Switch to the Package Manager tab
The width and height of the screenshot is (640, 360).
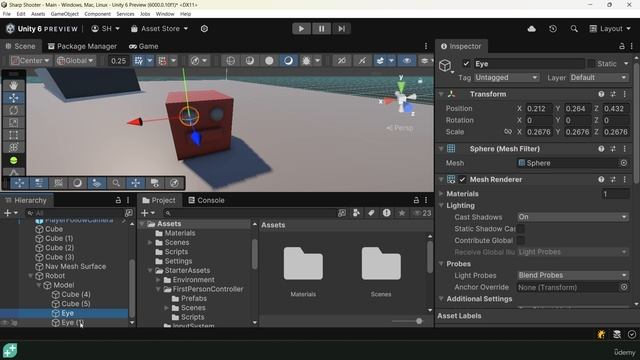(x=82, y=46)
